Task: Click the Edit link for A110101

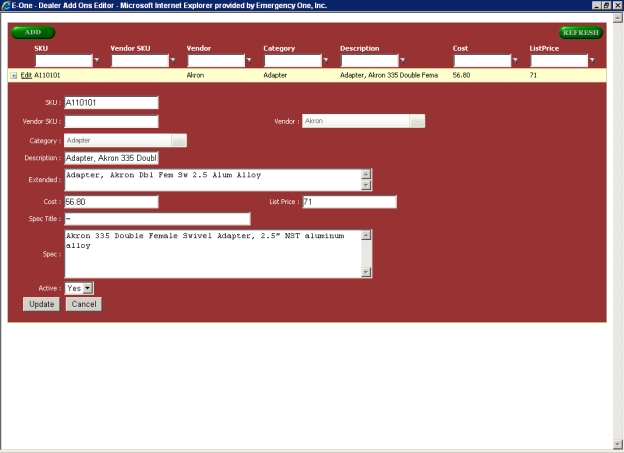Action: coord(26,75)
